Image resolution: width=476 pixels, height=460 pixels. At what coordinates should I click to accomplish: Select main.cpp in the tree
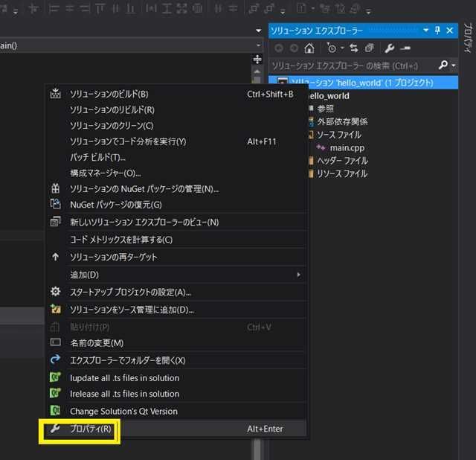(x=347, y=148)
